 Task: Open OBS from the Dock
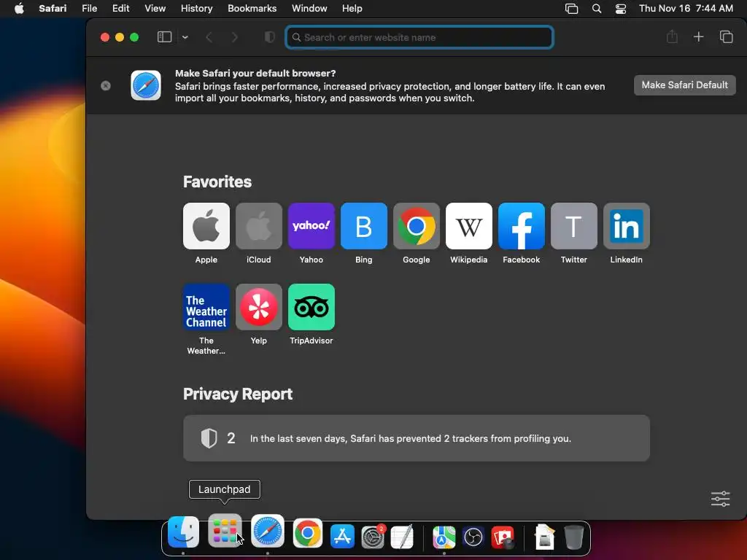click(x=473, y=537)
